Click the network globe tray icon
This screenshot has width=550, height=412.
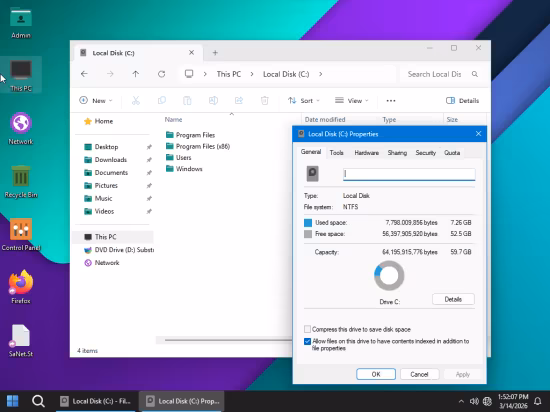coord(487,401)
